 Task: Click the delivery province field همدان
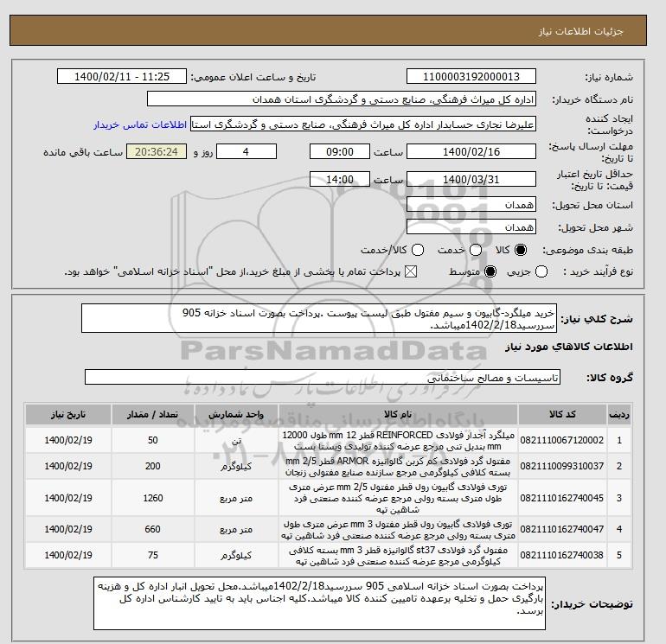pyautogui.click(x=471, y=205)
